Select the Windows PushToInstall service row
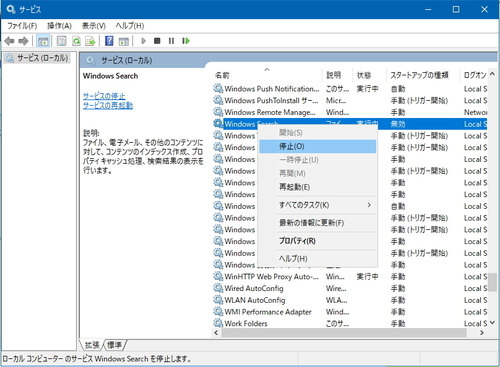500x367 pixels. (x=350, y=100)
